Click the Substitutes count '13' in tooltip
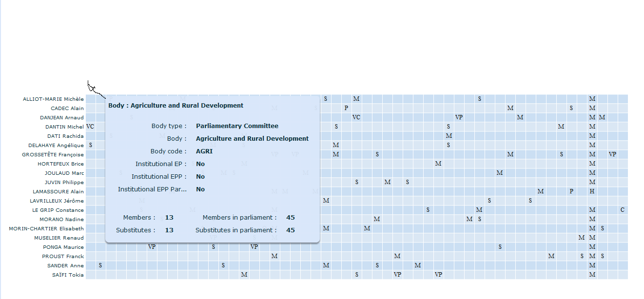 click(169, 230)
